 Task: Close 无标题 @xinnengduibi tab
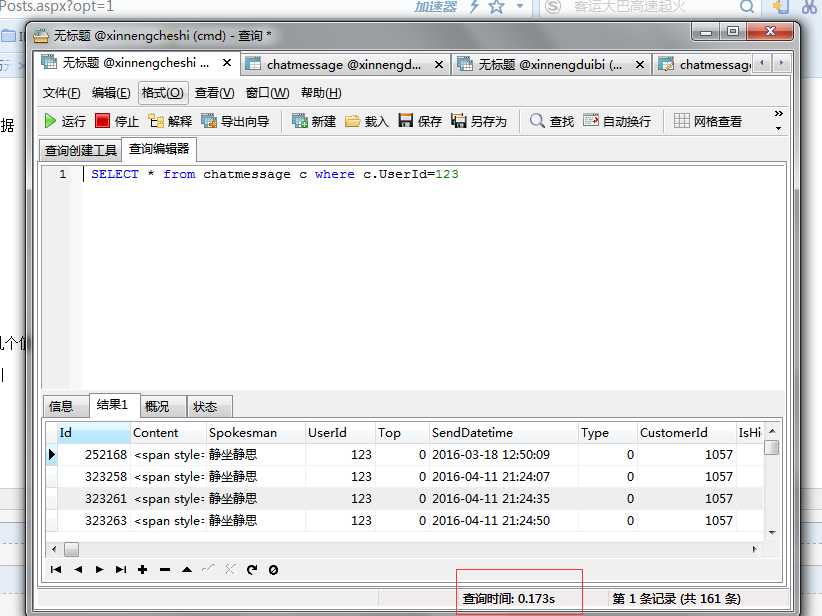click(x=640, y=65)
